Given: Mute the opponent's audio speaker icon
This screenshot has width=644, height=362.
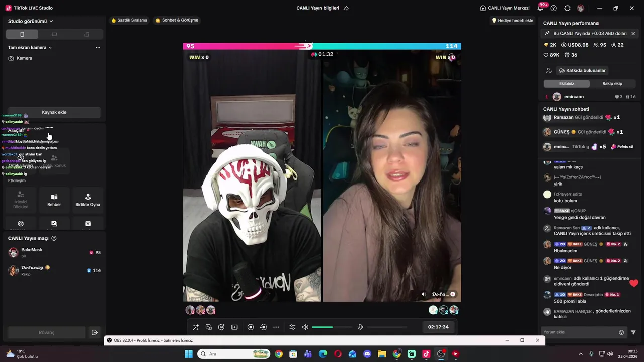Looking at the screenshot, I should [424, 294].
